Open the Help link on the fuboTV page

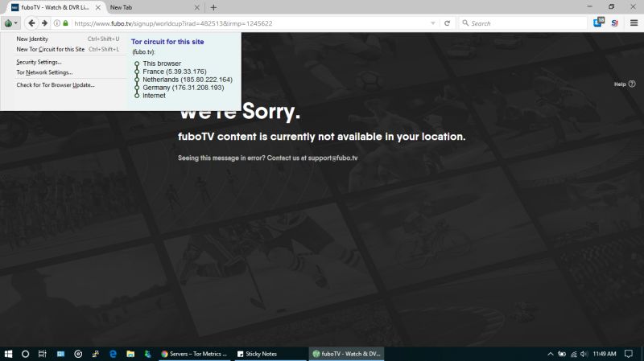[x=625, y=84]
